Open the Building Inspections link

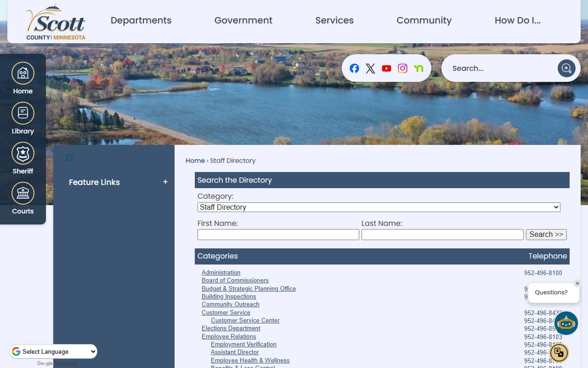coord(229,297)
